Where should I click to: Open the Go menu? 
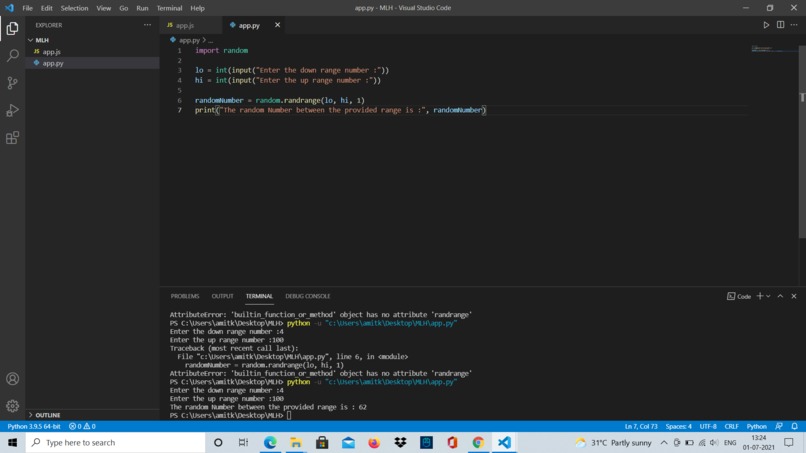click(123, 8)
